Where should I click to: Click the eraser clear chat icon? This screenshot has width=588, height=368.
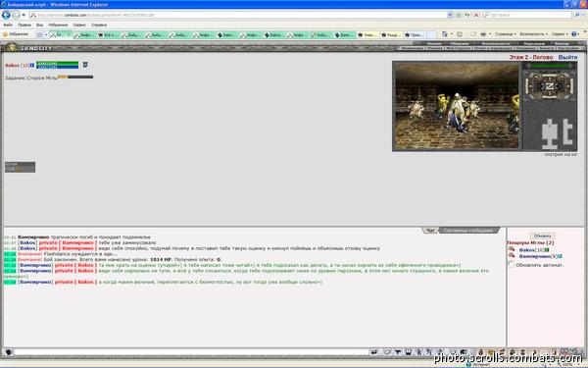coord(387,352)
